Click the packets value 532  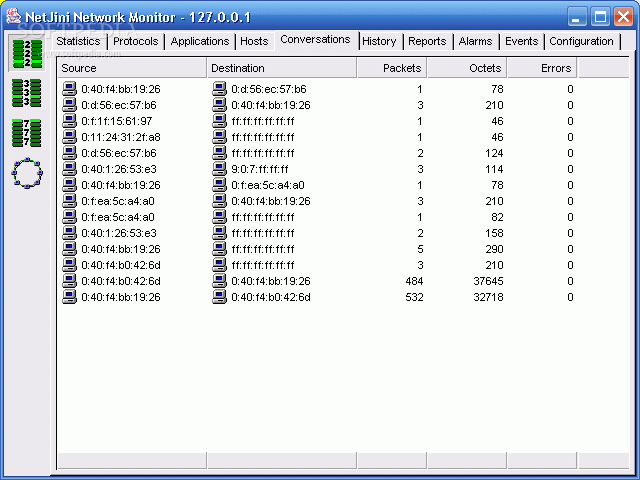(x=414, y=297)
